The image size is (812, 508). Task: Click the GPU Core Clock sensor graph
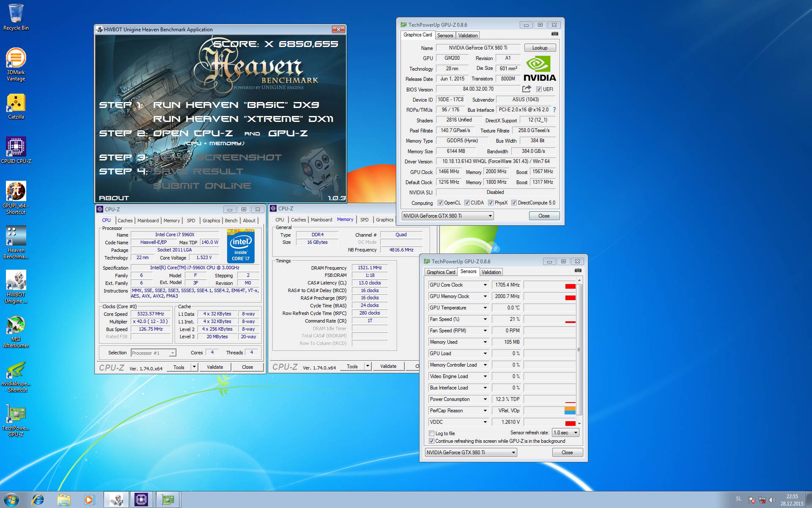pos(549,285)
